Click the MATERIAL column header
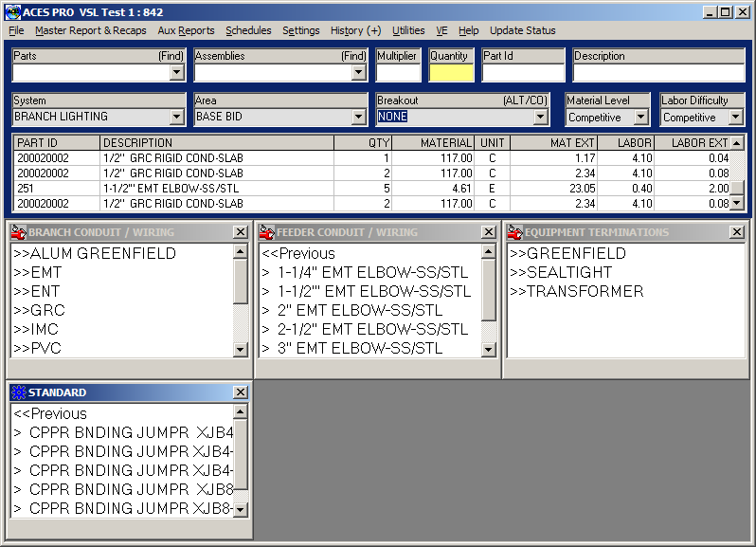This screenshot has width=756, height=547. click(433, 143)
